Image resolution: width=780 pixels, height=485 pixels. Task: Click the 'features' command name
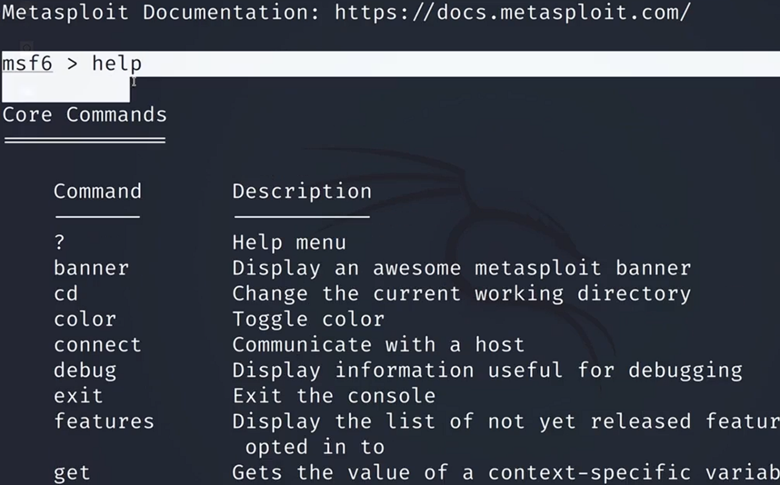click(104, 421)
